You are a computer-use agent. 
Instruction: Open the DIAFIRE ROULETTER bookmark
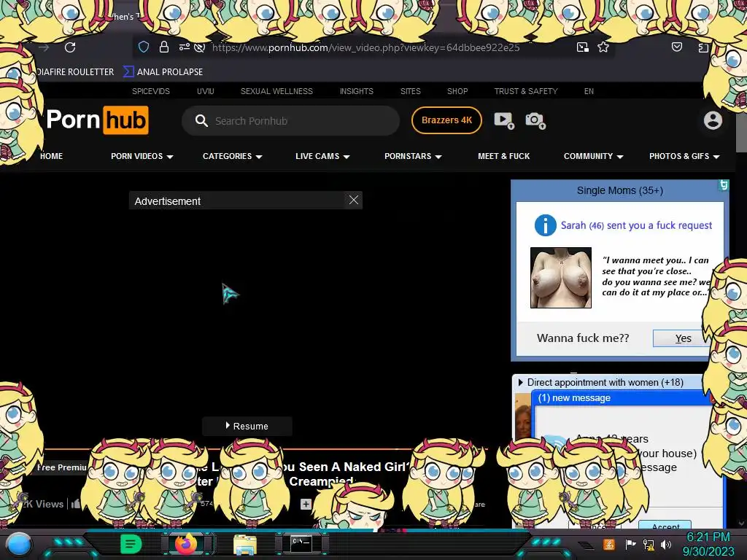(x=75, y=72)
